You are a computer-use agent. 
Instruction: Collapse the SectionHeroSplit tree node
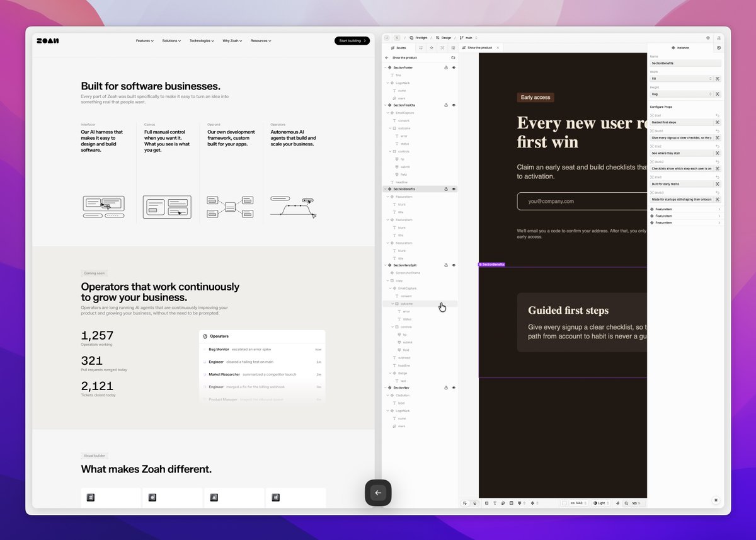click(385, 265)
